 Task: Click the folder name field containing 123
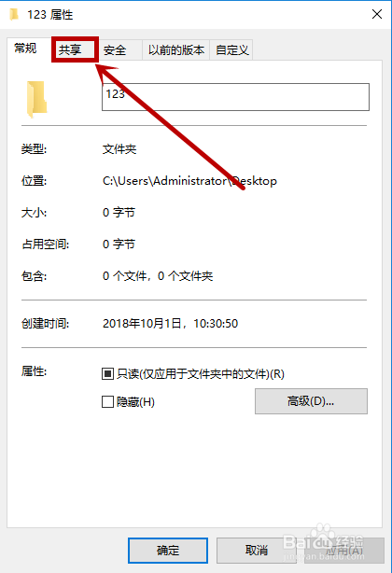235,97
